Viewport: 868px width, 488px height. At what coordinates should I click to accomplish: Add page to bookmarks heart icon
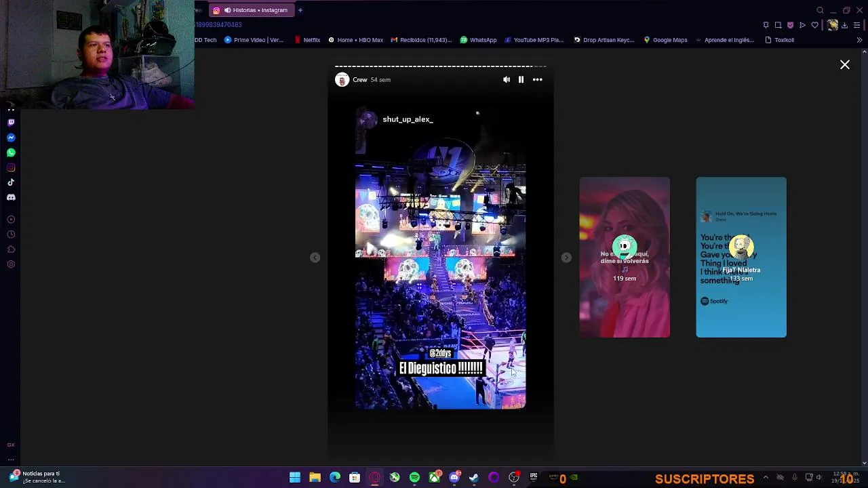tap(814, 25)
